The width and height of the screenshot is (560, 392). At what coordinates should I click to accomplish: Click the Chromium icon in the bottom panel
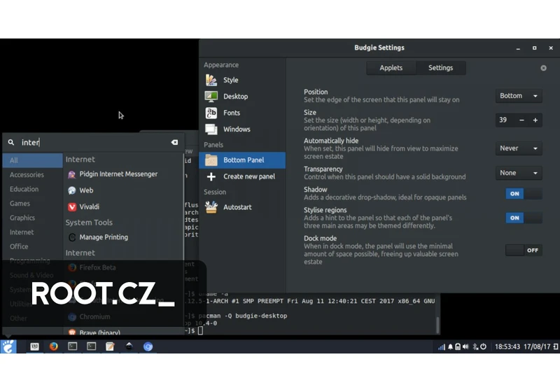click(148, 346)
